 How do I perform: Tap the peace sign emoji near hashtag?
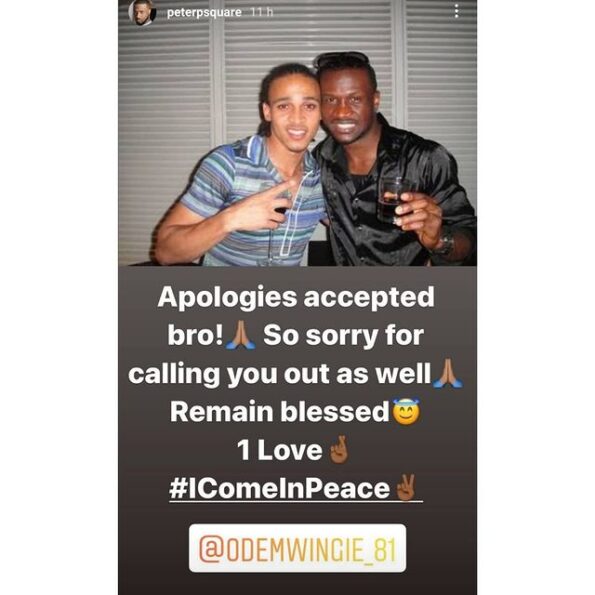(406, 488)
